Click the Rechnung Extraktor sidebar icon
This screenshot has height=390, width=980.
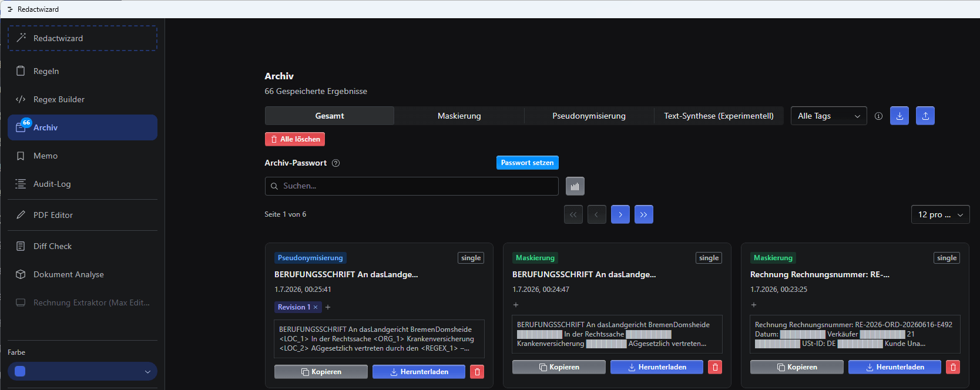(21, 302)
